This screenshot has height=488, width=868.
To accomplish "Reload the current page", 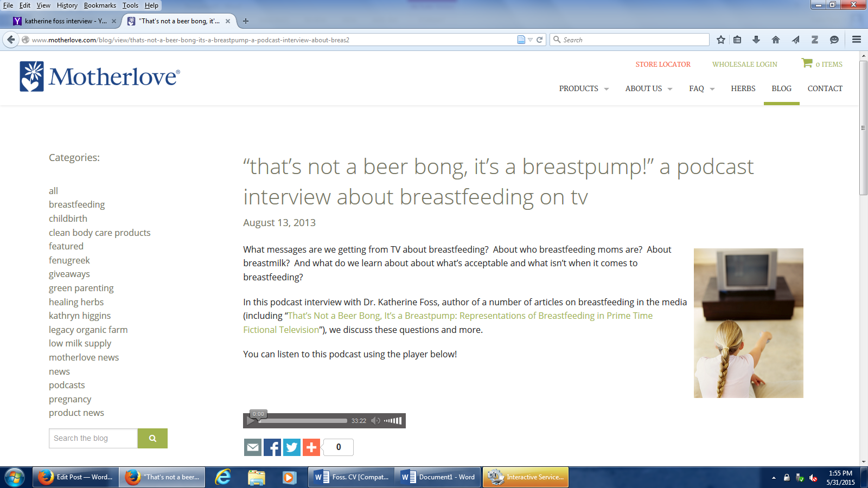I will coord(540,40).
